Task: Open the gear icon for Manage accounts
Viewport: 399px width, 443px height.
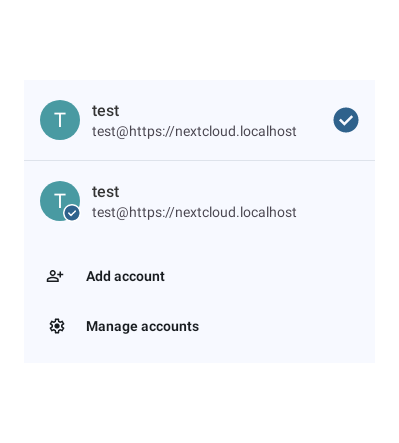Action: coord(57,326)
